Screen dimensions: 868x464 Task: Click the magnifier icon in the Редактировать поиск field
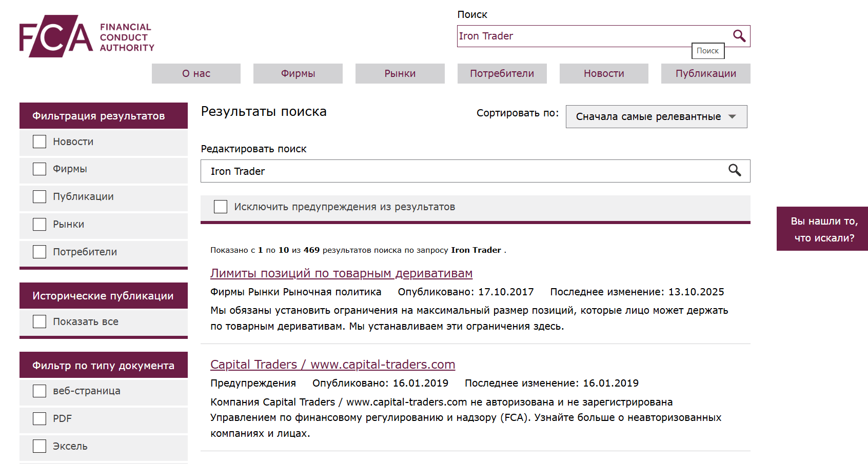click(735, 171)
